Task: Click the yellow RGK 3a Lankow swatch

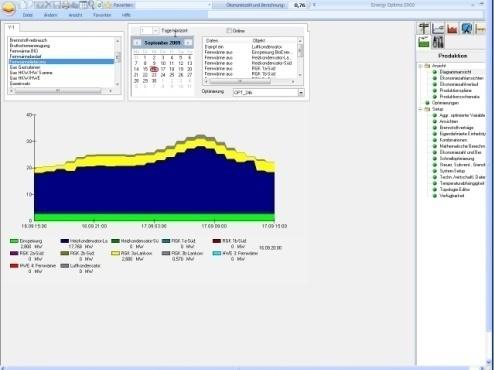Action: (115, 253)
